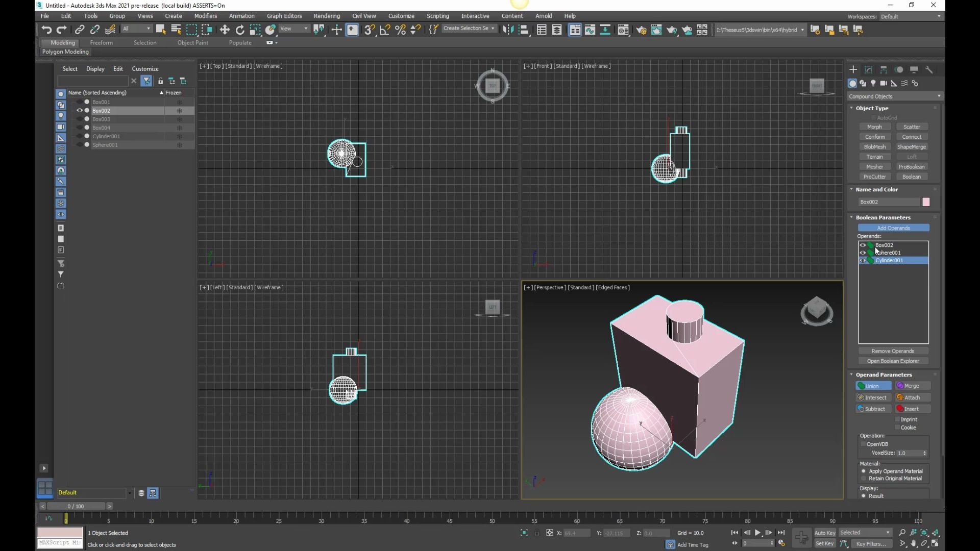Open the Rendering menu

point(326,16)
